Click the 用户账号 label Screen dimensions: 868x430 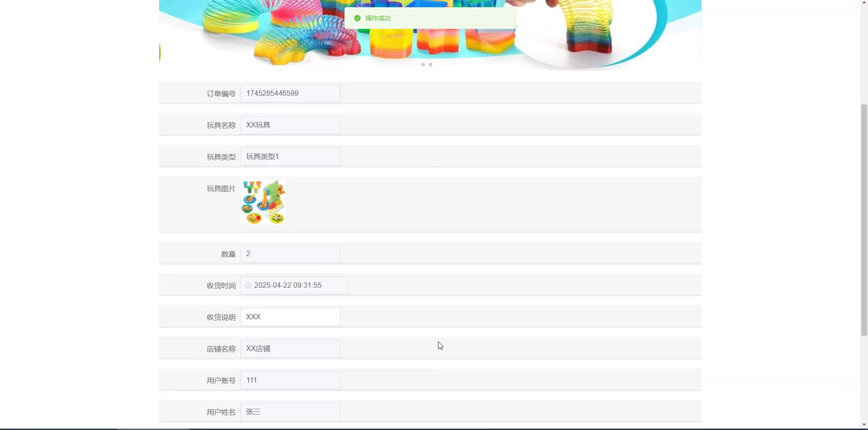pos(221,381)
